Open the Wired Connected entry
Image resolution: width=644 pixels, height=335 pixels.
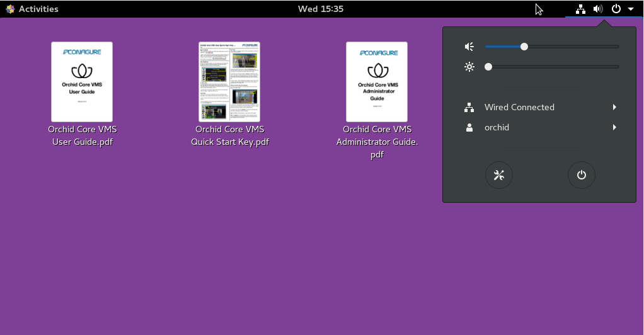pos(539,107)
